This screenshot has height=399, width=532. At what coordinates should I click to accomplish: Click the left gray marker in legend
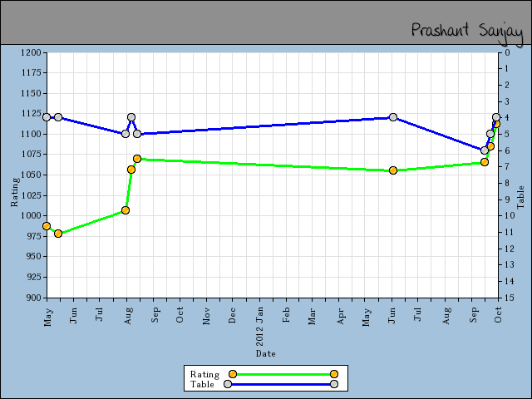tap(228, 384)
